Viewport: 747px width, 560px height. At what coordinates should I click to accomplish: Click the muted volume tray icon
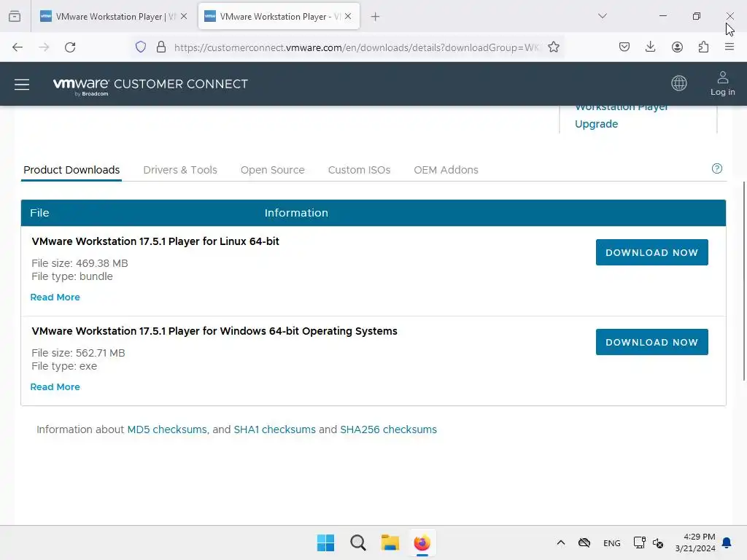(658, 543)
